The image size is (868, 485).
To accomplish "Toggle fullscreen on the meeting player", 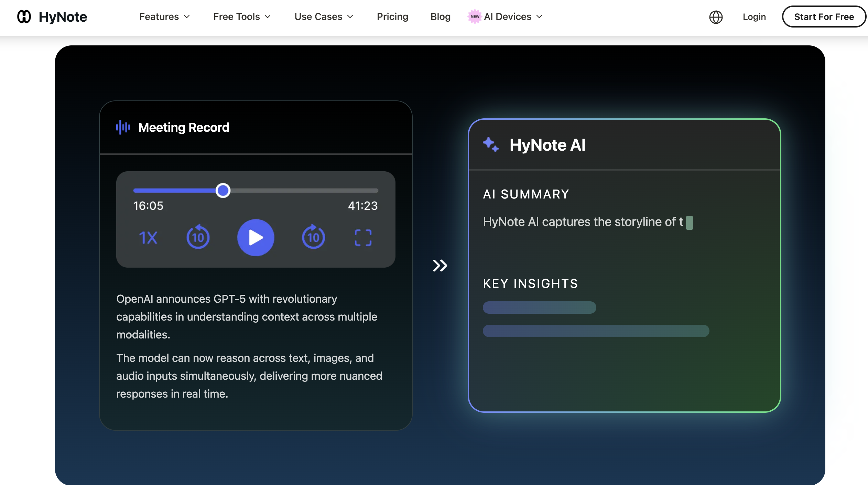I will [x=363, y=238].
